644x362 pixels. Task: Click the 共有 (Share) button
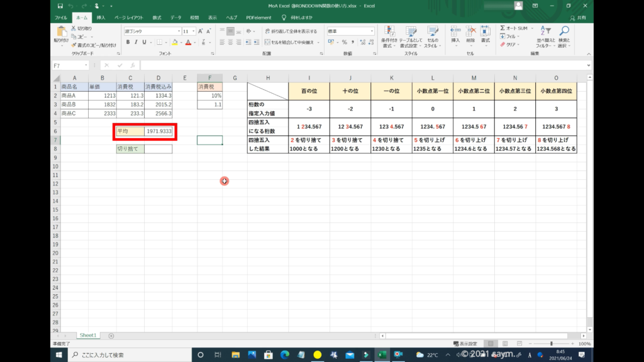click(x=580, y=18)
